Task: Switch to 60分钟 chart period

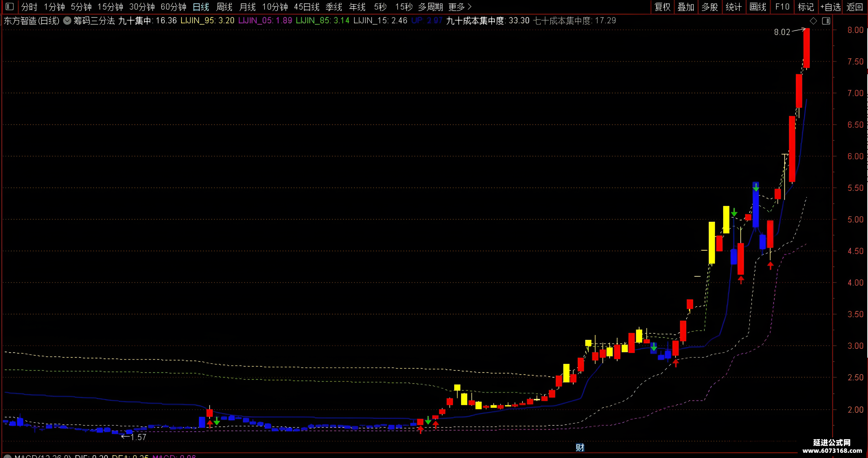Action: [173, 7]
